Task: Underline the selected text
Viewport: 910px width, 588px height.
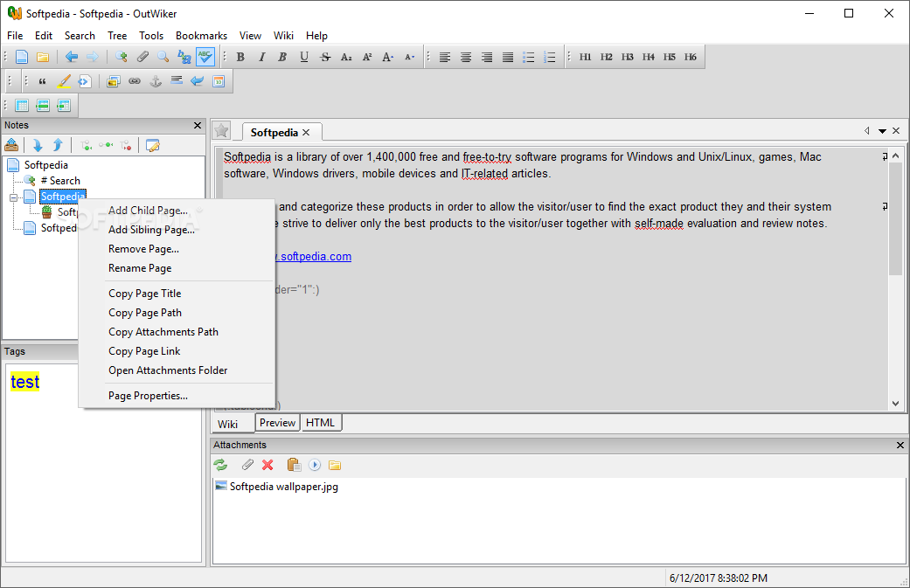Action: pyautogui.click(x=304, y=57)
